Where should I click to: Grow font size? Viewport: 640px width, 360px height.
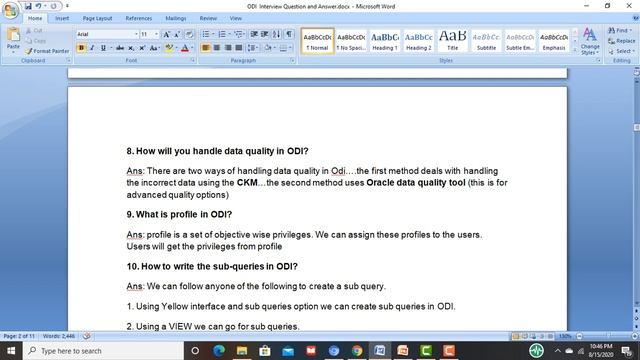(167, 34)
